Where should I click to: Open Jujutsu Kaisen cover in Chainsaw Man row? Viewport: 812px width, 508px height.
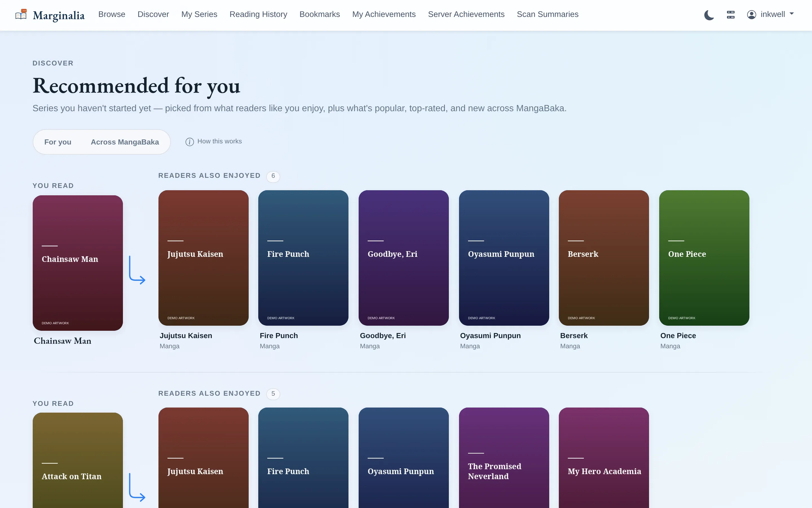(x=203, y=258)
